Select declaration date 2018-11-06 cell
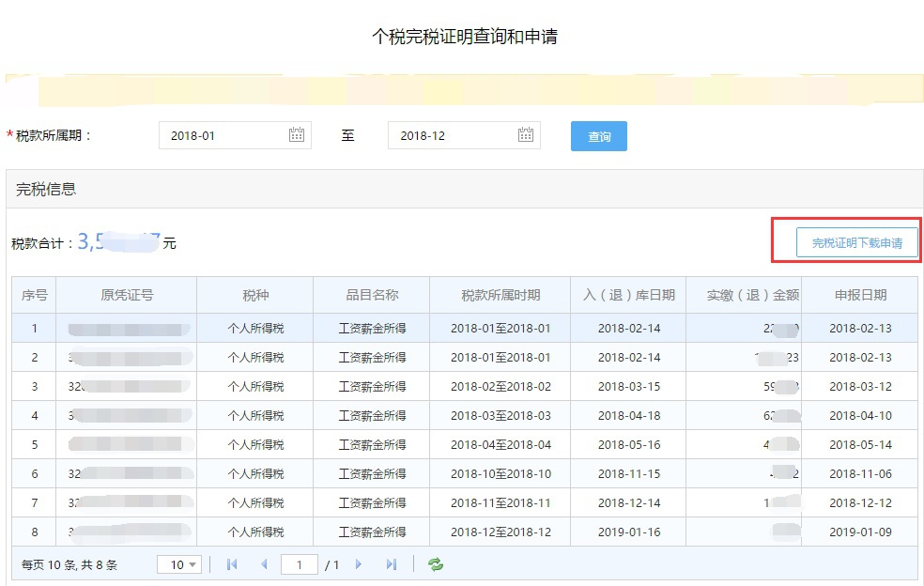The height and width of the screenshot is (586, 924). click(x=860, y=474)
